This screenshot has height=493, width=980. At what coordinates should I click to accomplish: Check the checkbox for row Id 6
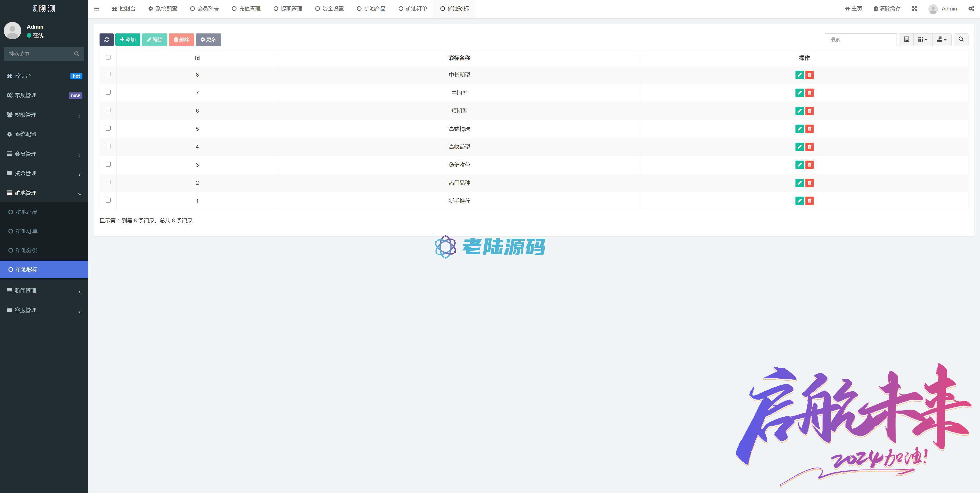(108, 110)
